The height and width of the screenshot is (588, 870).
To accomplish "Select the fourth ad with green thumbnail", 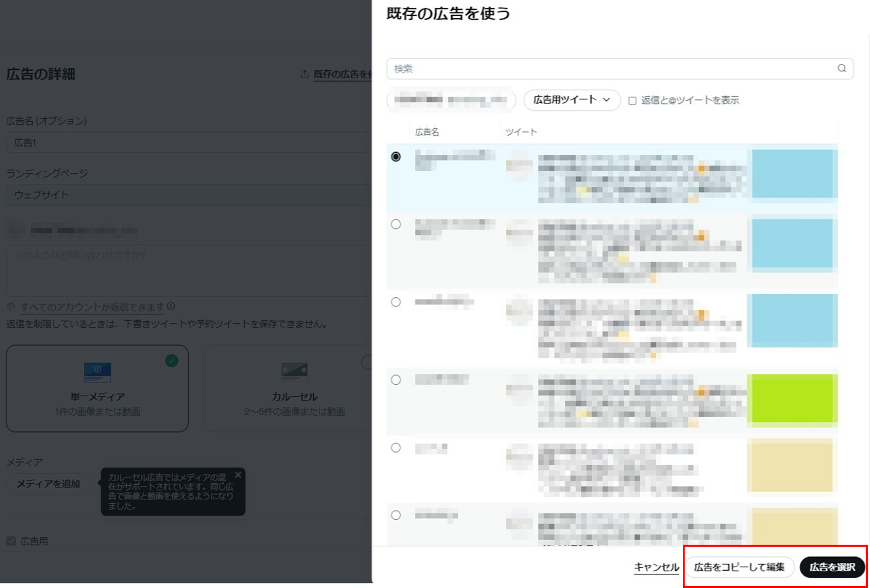I will [396, 380].
